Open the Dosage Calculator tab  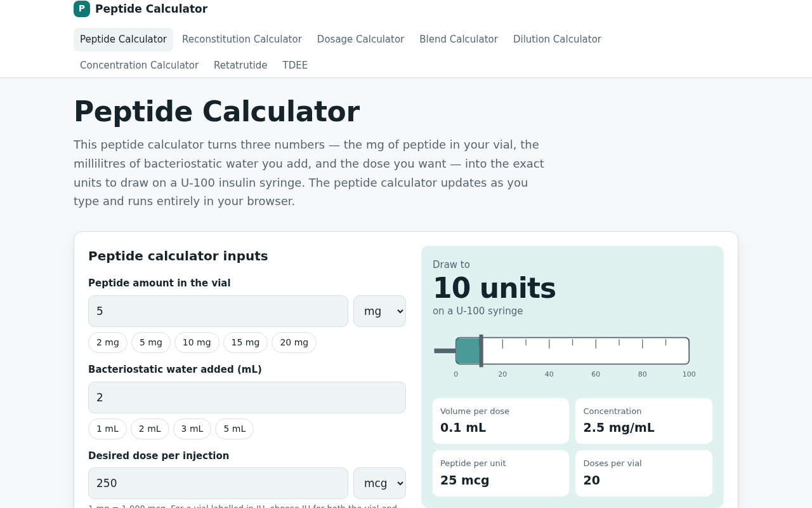pyautogui.click(x=360, y=39)
